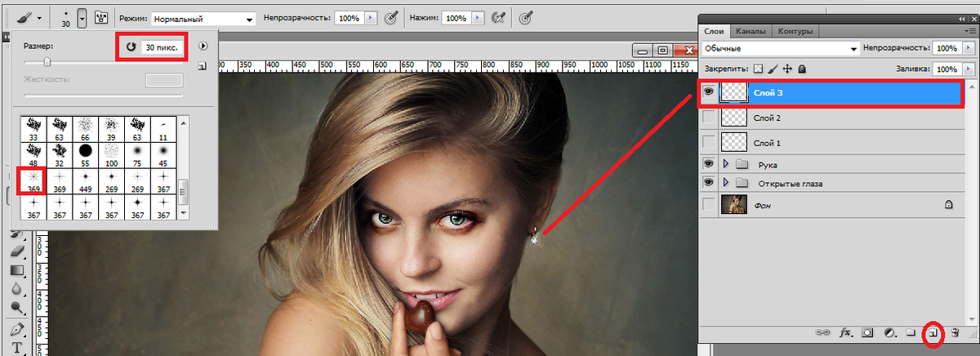
Task: Click the brush Размер slider handle
Action: pyautogui.click(x=47, y=61)
